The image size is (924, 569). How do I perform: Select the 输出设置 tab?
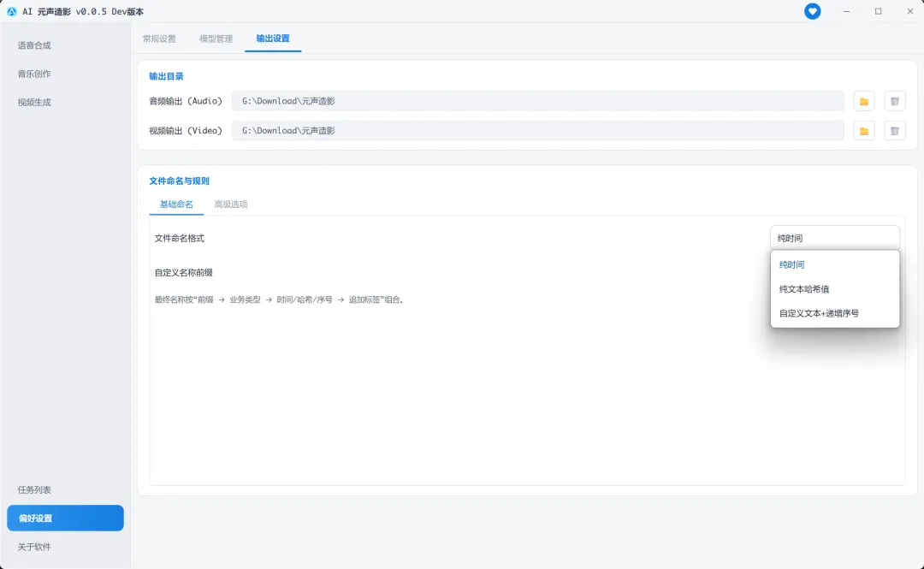[273, 39]
